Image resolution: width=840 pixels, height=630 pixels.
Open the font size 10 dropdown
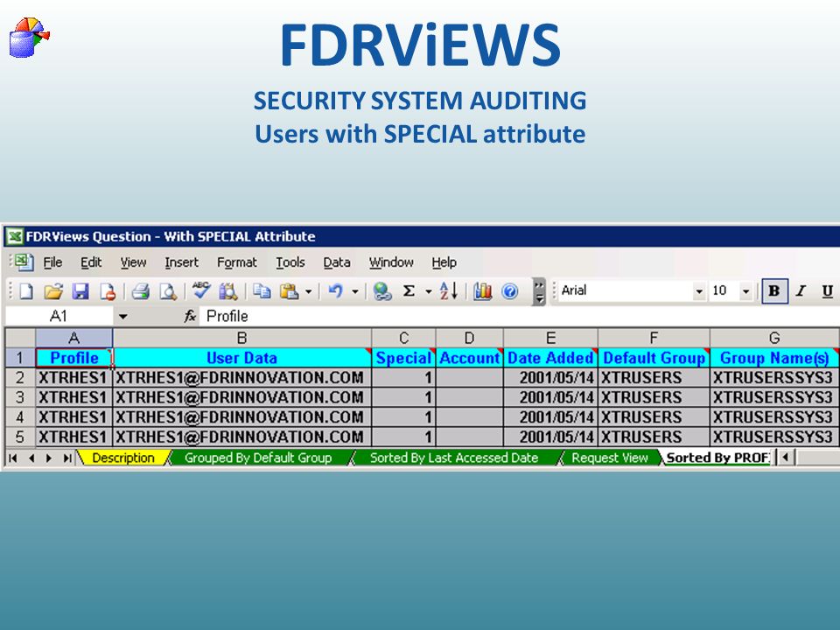click(745, 291)
